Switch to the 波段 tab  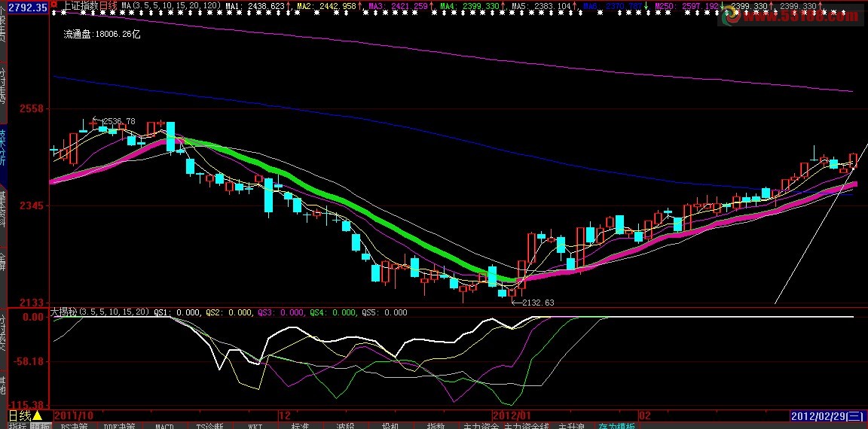[x=345, y=426]
